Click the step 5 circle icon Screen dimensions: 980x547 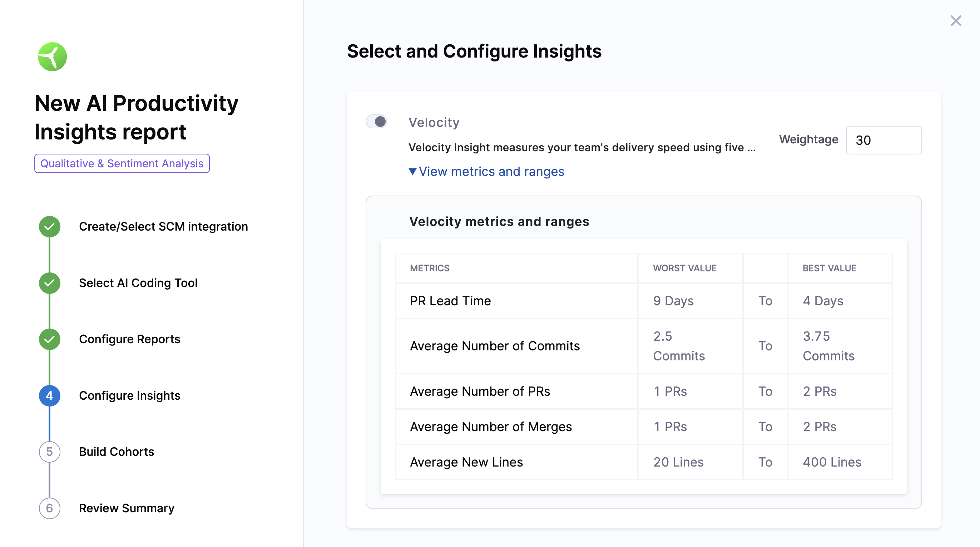(49, 452)
